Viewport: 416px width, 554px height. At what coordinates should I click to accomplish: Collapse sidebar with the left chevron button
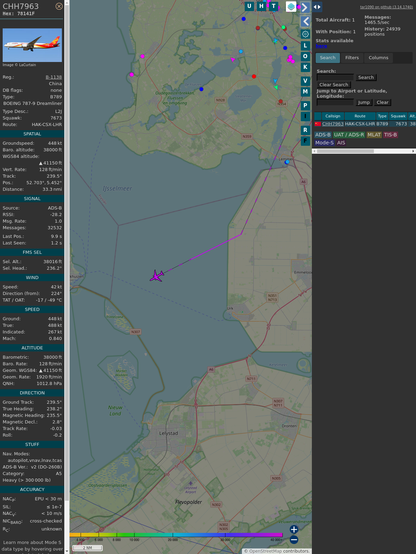pos(305,22)
